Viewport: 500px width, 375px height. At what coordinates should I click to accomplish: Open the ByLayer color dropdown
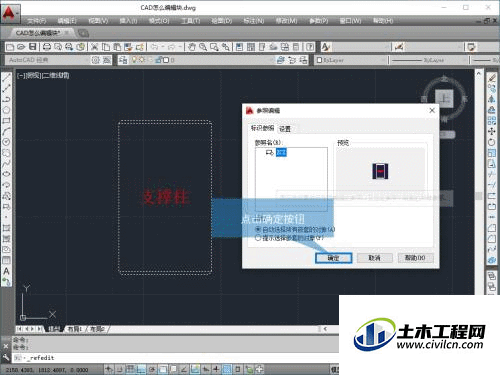click(351, 60)
